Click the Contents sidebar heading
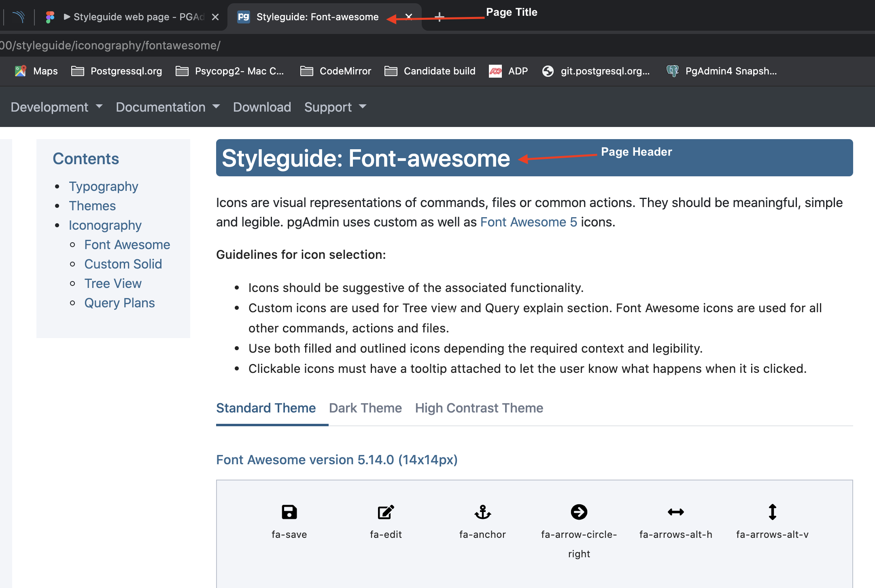875x588 pixels. click(x=86, y=159)
